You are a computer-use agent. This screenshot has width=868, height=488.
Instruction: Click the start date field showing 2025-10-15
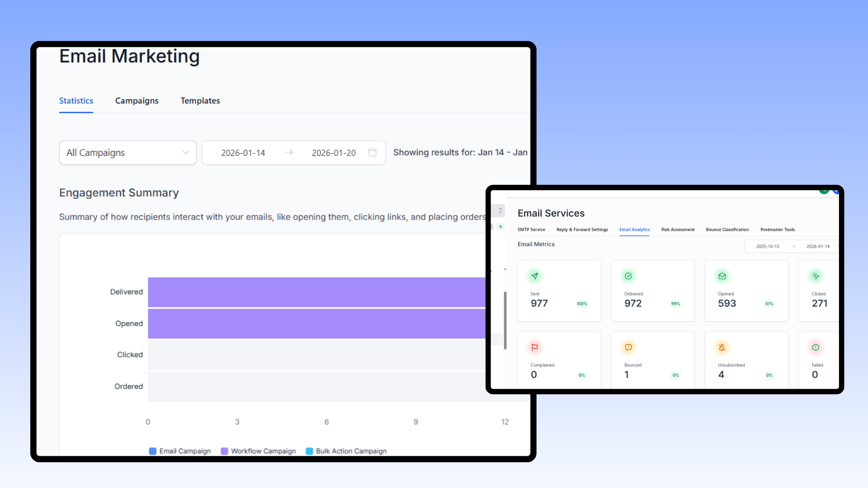click(x=768, y=246)
